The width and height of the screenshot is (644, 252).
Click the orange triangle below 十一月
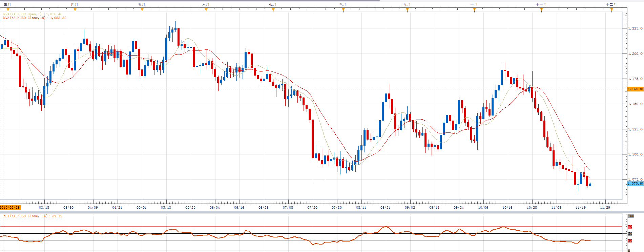coord(541,9)
